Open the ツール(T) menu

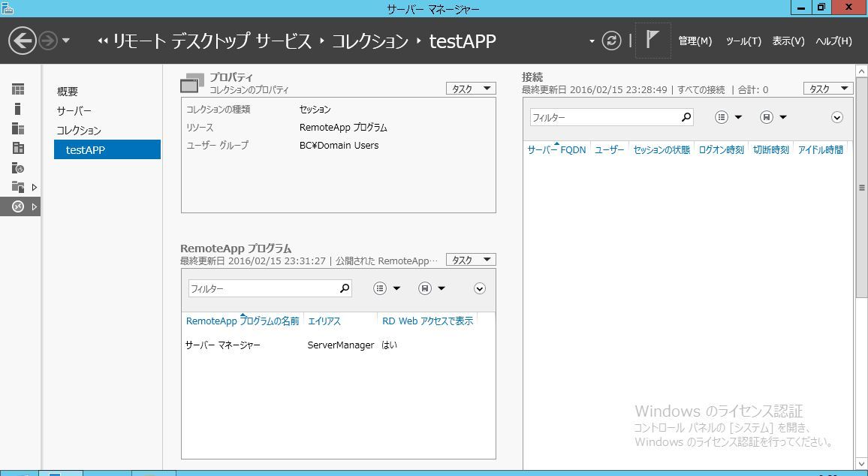coord(743,41)
